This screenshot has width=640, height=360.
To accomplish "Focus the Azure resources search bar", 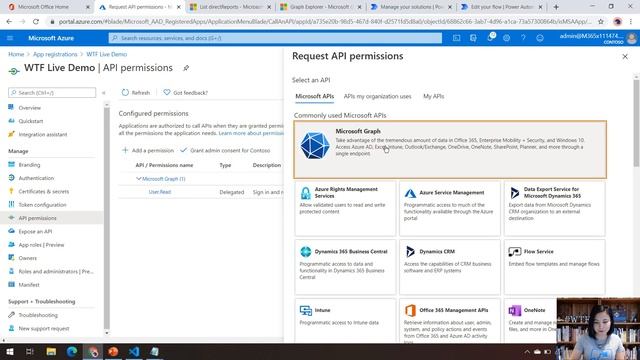I will (275, 38).
